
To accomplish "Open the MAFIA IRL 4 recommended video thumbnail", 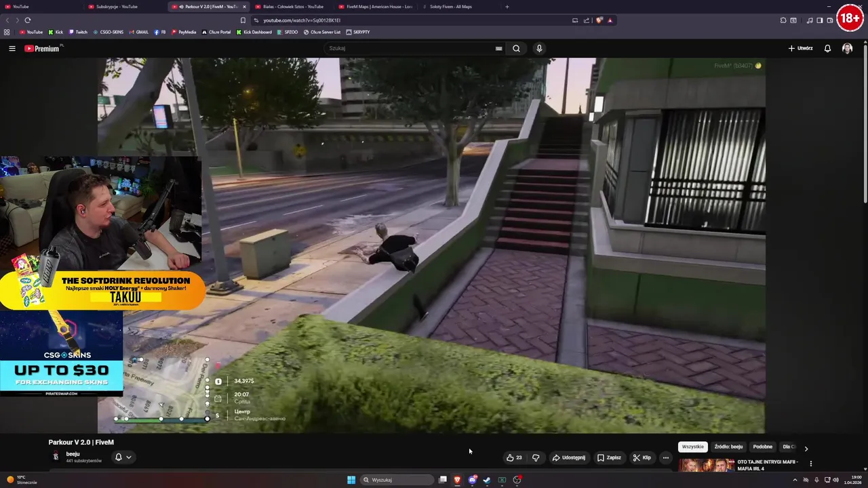I will [707, 466].
